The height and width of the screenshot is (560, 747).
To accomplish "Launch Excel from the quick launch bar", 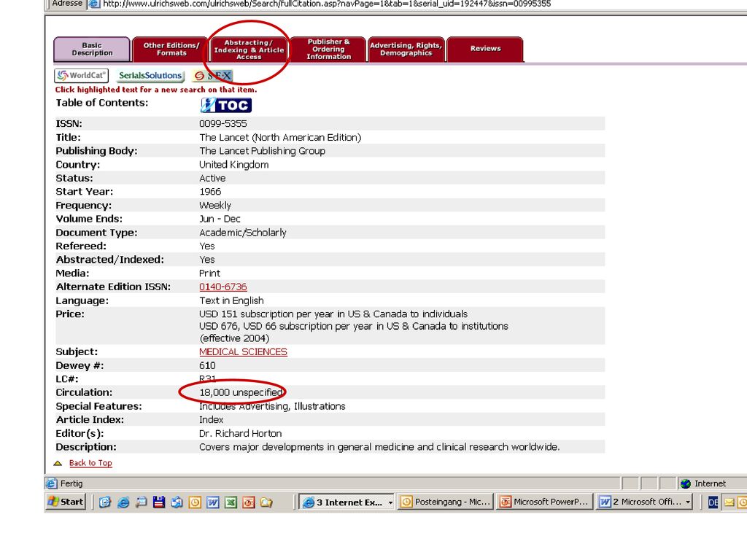I will 231,502.
